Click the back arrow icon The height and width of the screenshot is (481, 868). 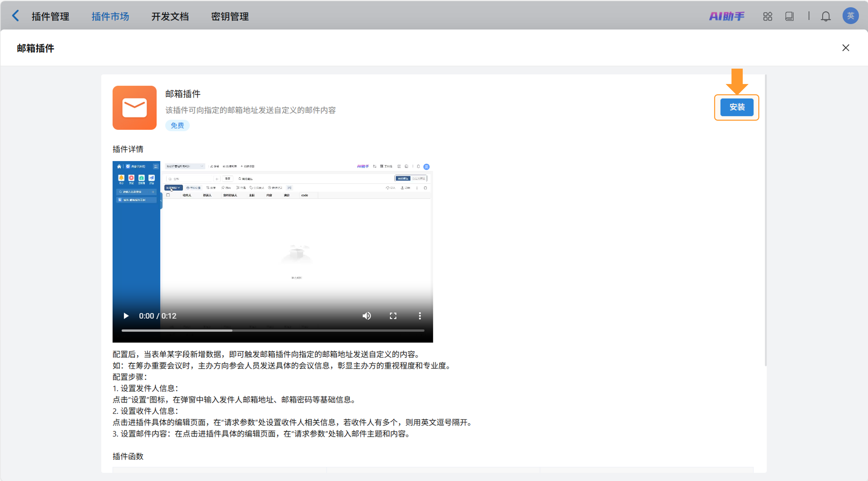pos(16,16)
